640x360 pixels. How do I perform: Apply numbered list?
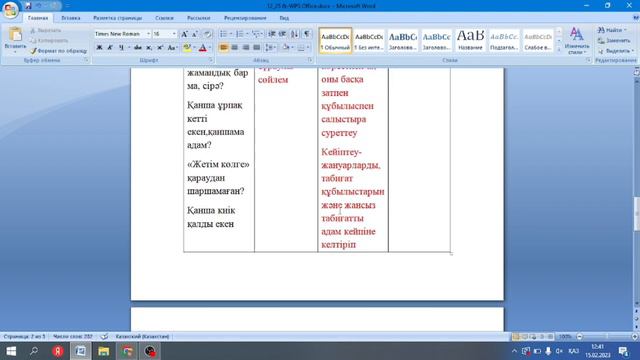[x=240, y=34]
